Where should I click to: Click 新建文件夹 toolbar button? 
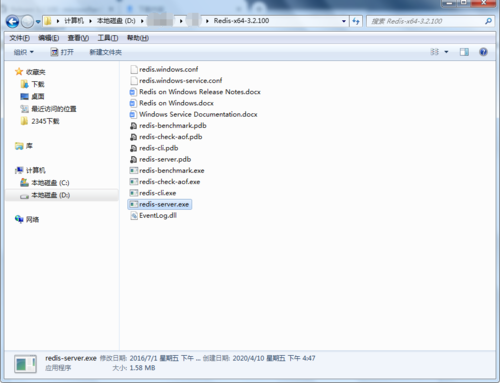pos(105,52)
